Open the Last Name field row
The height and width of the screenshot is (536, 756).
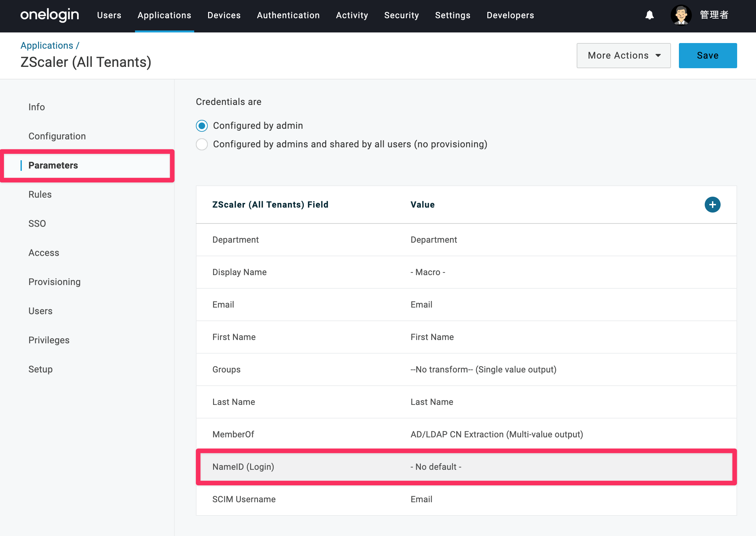tap(467, 402)
